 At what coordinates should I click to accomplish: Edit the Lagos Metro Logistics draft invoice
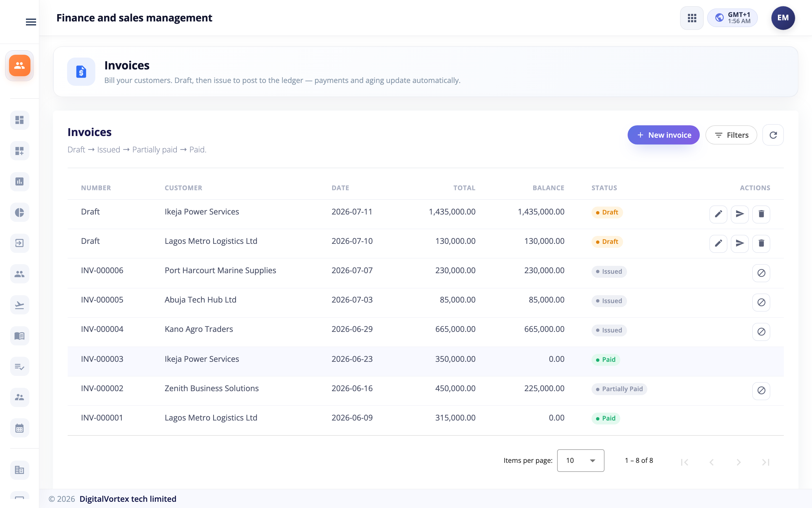click(718, 244)
